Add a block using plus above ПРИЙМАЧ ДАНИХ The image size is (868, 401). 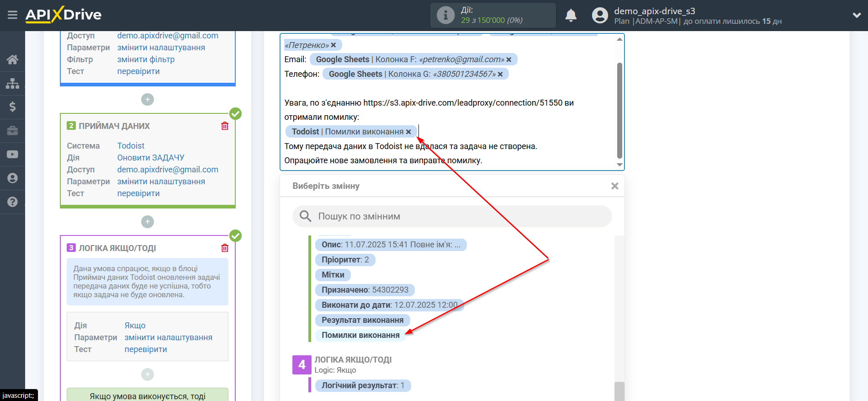[148, 99]
